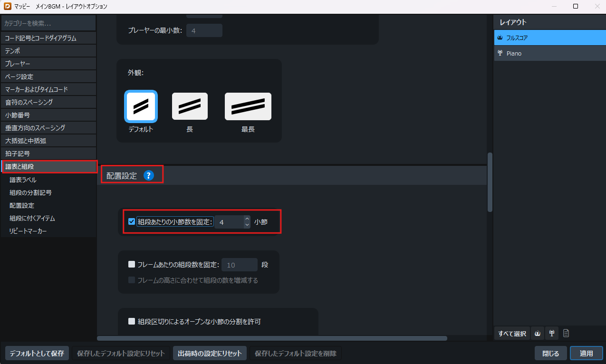Click the カテゴリーを検索 search field
The image size is (606, 364).
[x=48, y=23]
